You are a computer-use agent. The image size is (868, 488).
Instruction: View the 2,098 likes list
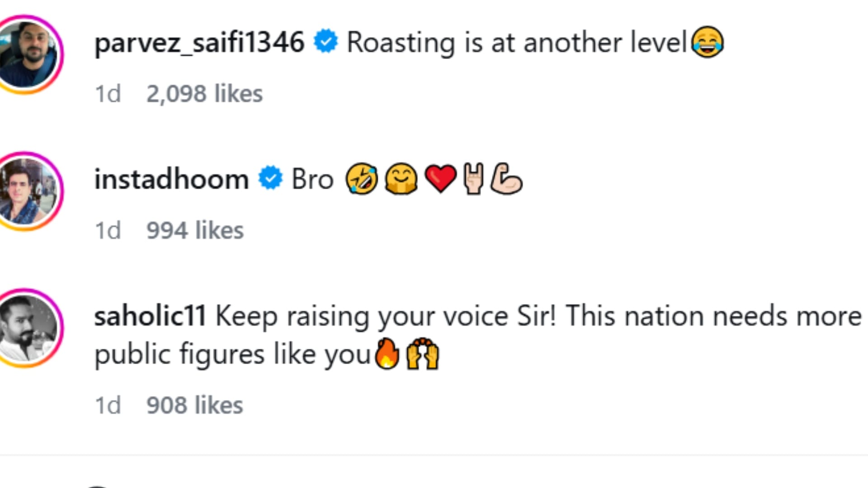204,94
